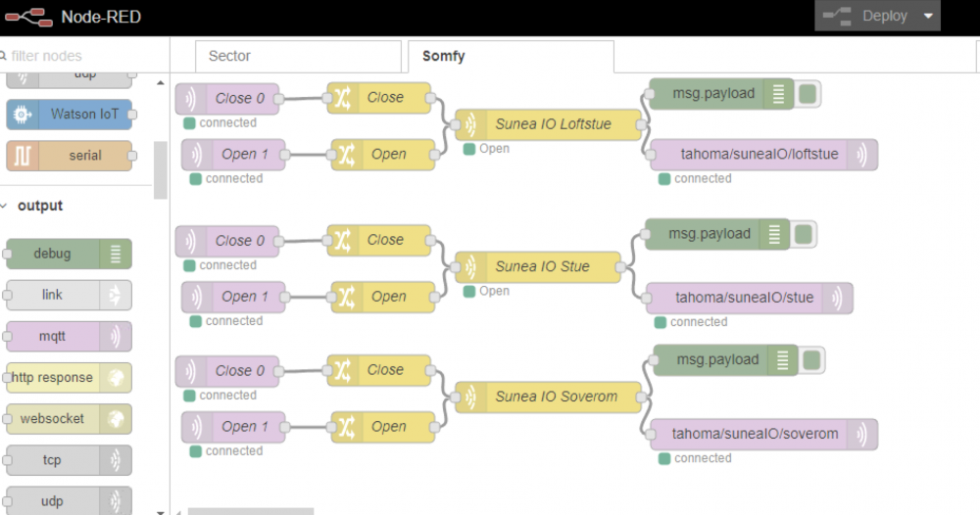Switch to the Sector flow tab
This screenshot has height=515, width=980.
click(297, 57)
